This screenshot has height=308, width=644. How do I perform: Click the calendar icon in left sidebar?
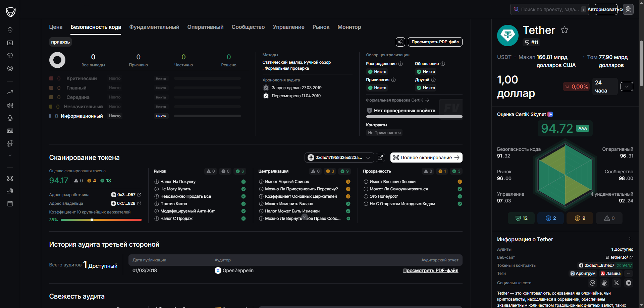[10, 204]
